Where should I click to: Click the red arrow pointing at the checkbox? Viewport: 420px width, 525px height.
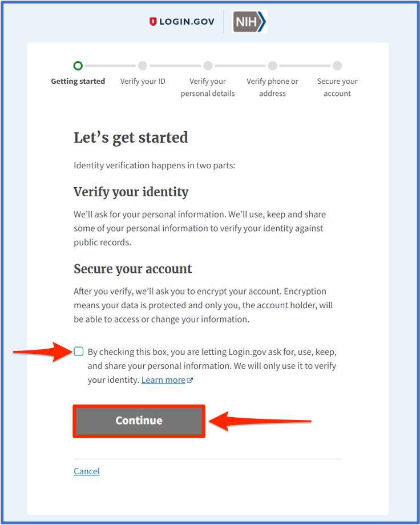pos(40,352)
